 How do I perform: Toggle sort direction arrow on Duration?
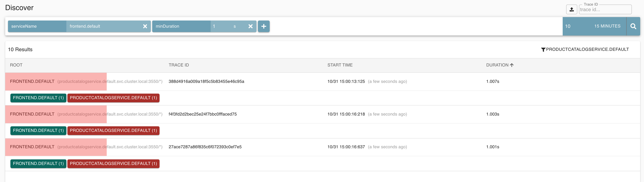(x=512, y=65)
